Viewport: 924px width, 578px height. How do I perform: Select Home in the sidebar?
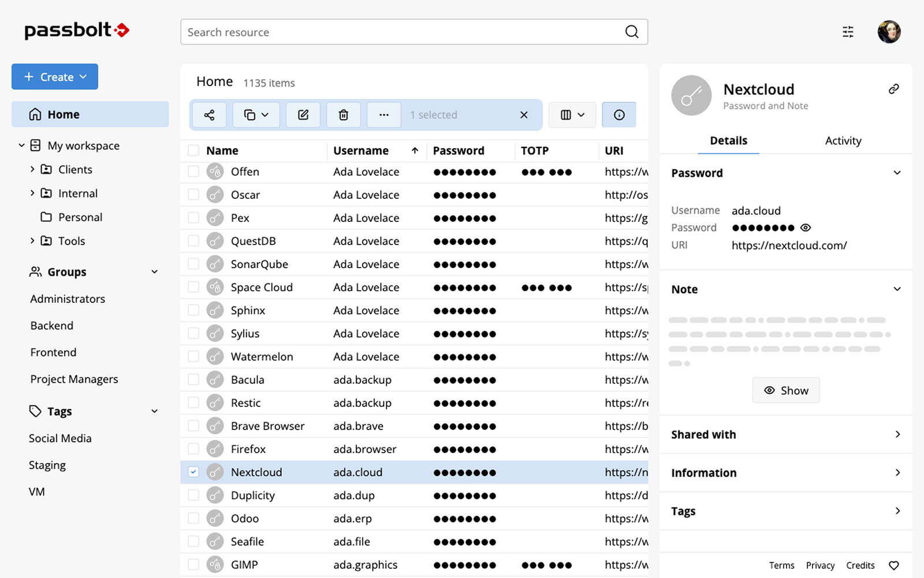pyautogui.click(x=90, y=114)
